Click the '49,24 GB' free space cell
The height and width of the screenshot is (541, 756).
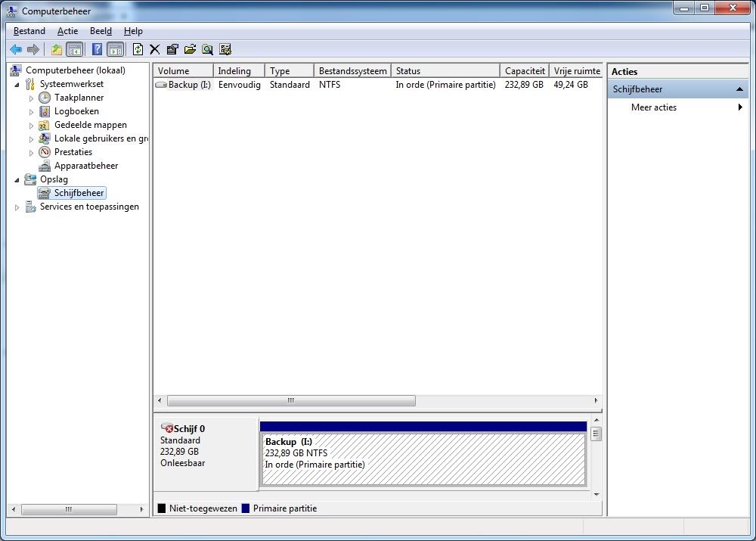571,85
